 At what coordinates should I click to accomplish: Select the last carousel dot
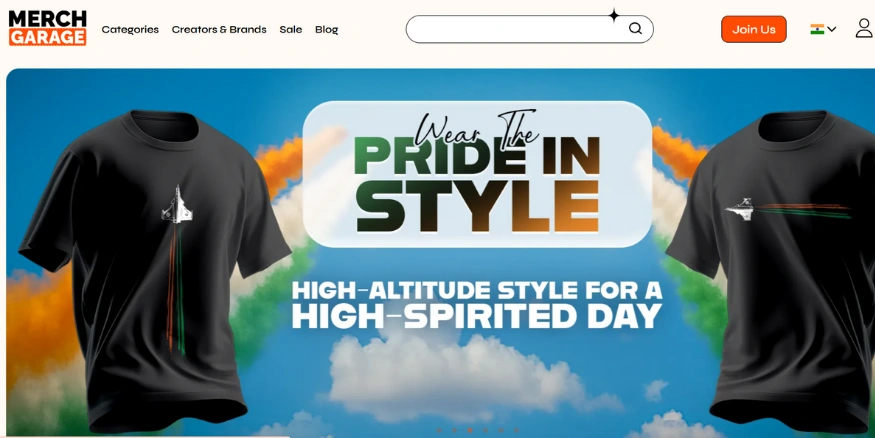[516, 430]
